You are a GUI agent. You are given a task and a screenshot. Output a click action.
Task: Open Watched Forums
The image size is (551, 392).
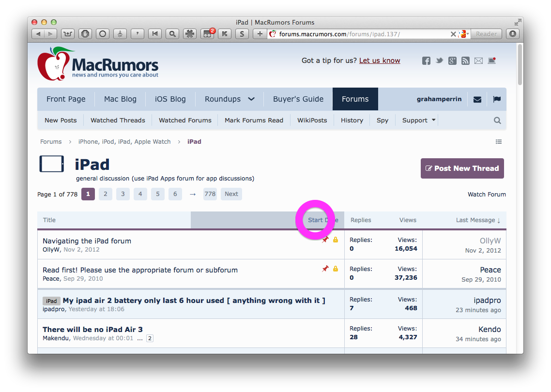(185, 120)
